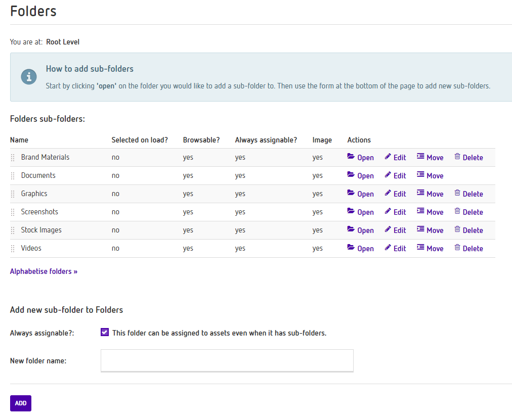Click Move for the Stock Images folder
512x420 pixels.
[x=430, y=230]
